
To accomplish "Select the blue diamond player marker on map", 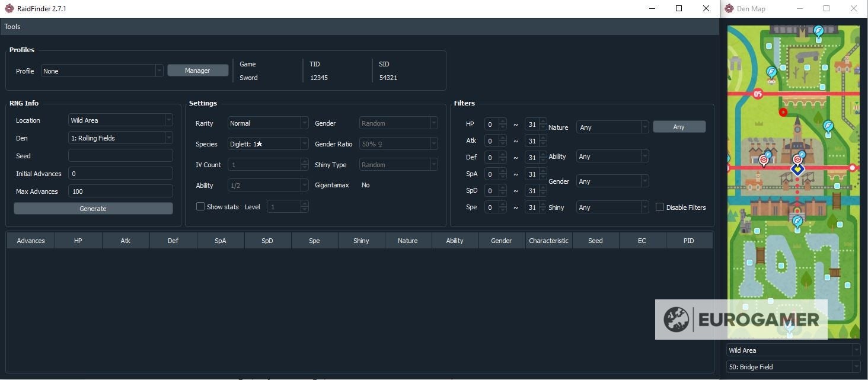I will 798,169.
